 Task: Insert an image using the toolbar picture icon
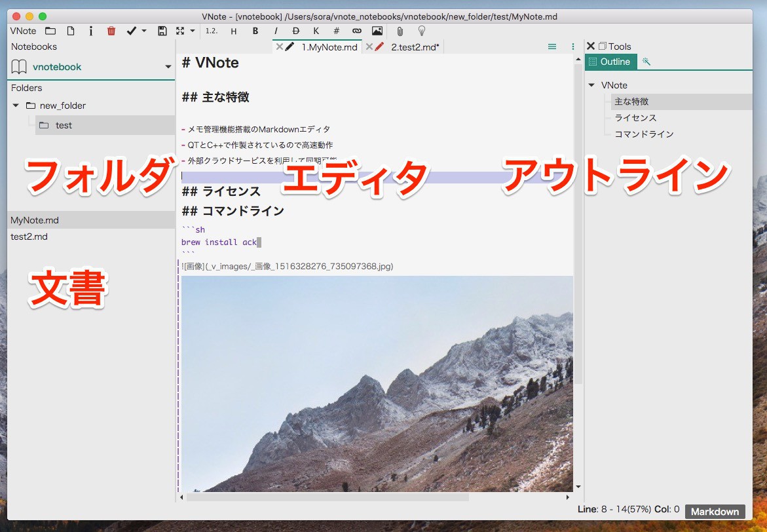pos(377,31)
